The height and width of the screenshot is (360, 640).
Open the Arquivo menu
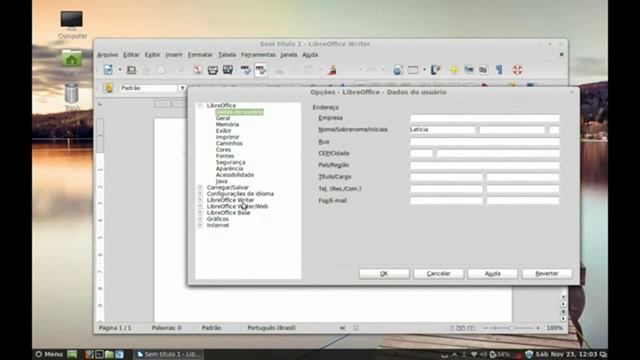[x=108, y=55]
